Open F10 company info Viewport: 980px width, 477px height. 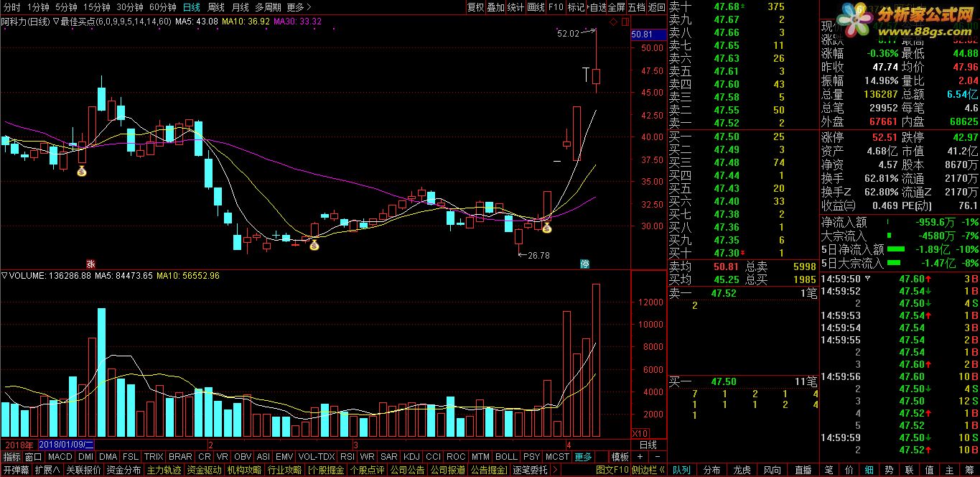click(x=556, y=7)
